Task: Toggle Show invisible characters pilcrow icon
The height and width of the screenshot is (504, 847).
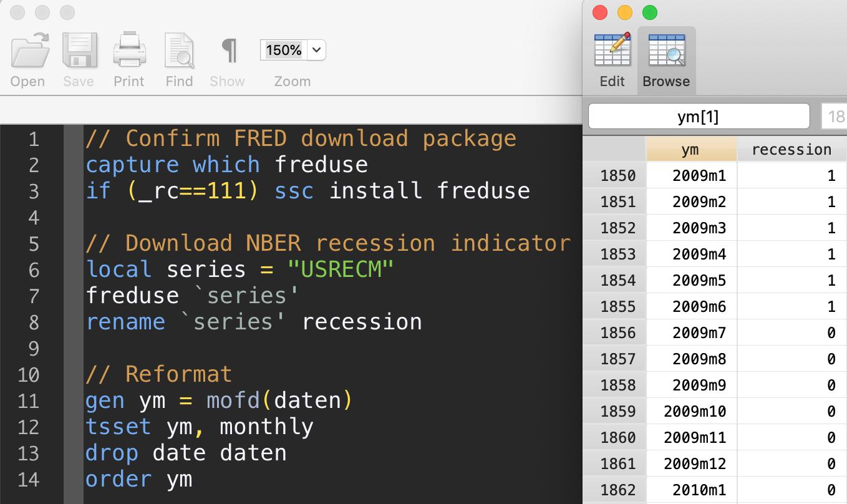Action: pyautogui.click(x=229, y=50)
